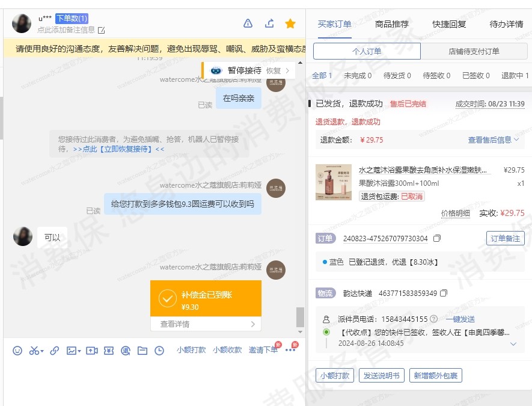Image resolution: width=532 pixels, height=406 pixels.
Task: Select the 个人订单 segment
Action: (367, 51)
